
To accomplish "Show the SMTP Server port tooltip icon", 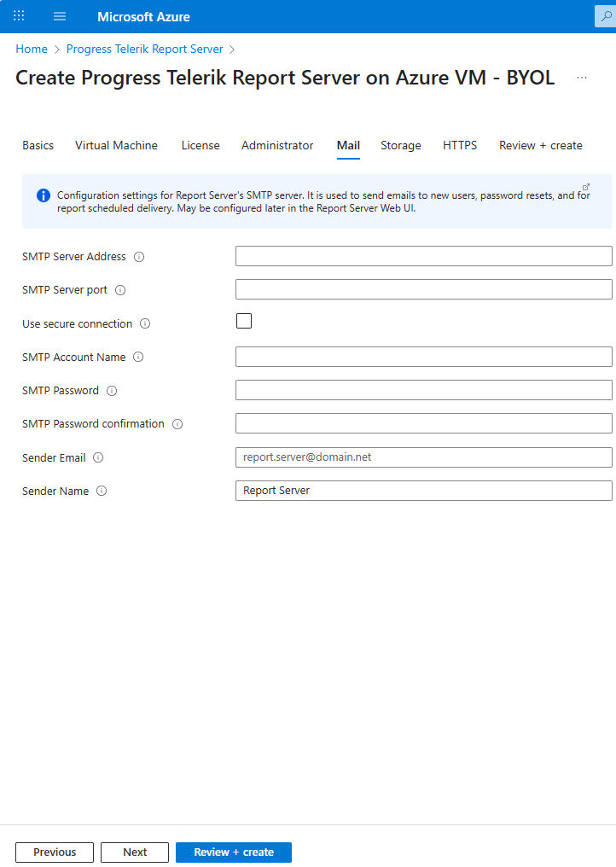I will (120, 289).
